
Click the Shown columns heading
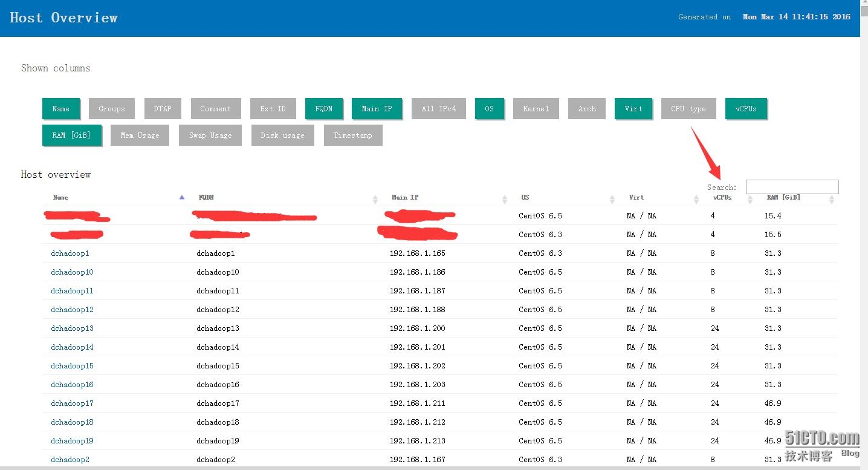click(x=56, y=68)
